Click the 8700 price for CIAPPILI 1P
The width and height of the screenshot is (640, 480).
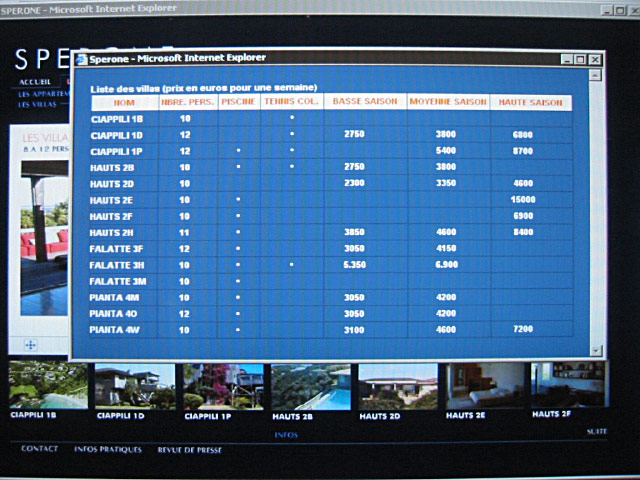click(523, 151)
